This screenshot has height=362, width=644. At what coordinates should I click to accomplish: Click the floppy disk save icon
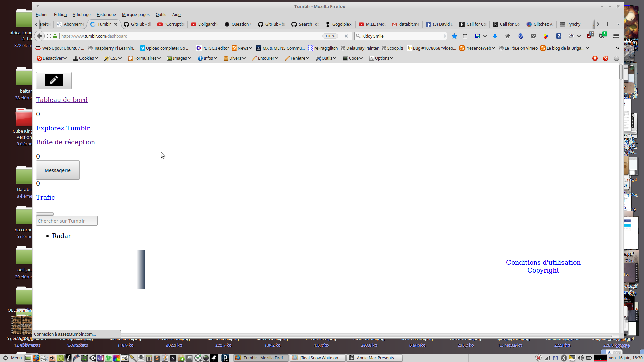tap(477, 36)
